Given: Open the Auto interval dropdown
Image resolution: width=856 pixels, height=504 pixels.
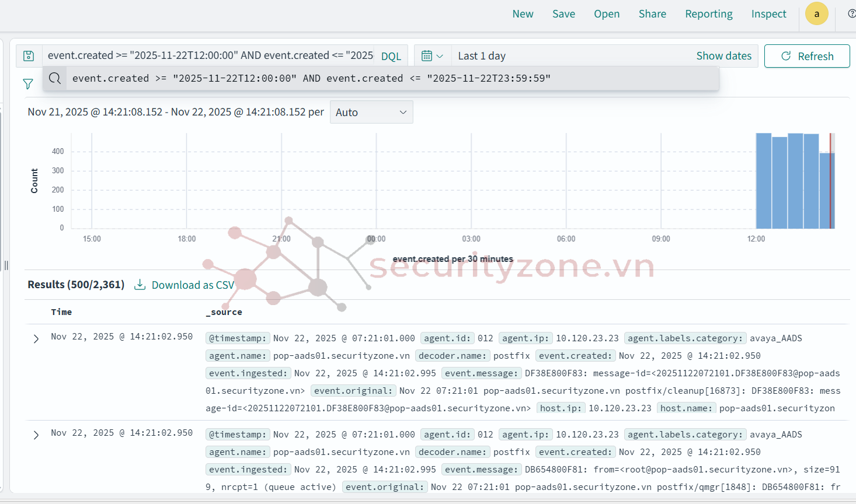Looking at the screenshot, I should tap(371, 112).
